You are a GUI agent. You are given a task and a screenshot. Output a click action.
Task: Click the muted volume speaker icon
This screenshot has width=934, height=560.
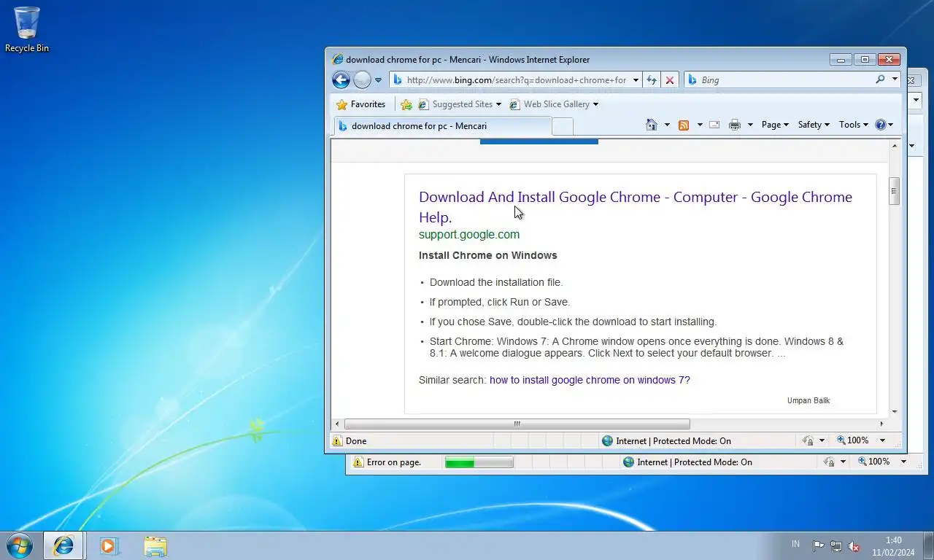tap(854, 545)
